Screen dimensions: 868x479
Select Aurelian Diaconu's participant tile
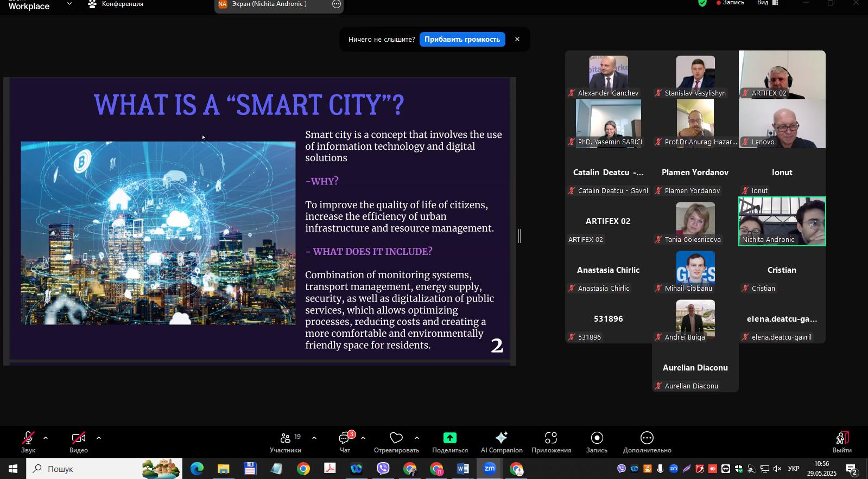point(695,368)
